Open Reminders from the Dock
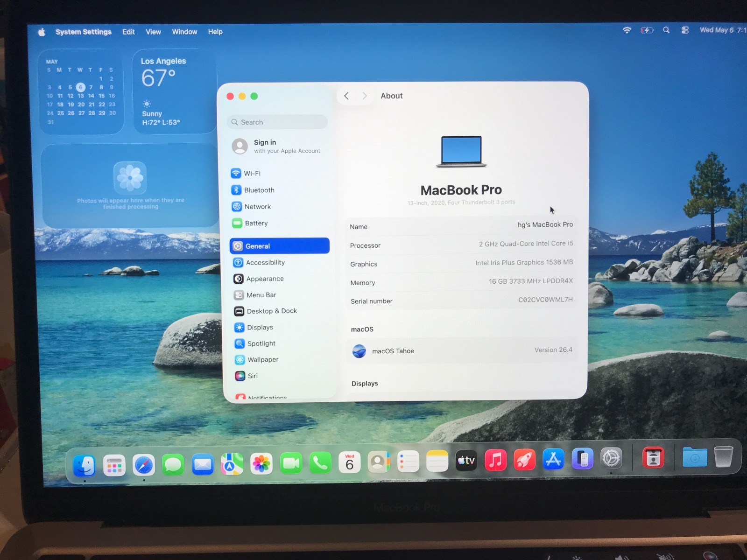 pos(408,462)
